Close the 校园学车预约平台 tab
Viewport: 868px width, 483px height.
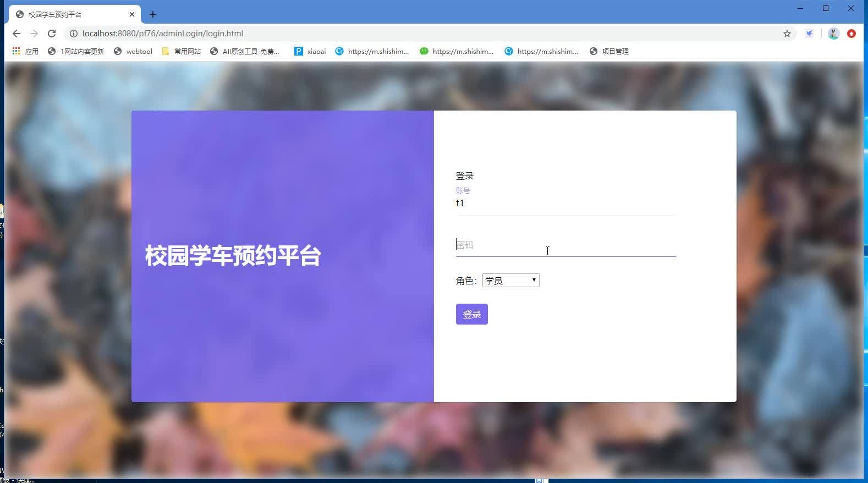tap(132, 14)
